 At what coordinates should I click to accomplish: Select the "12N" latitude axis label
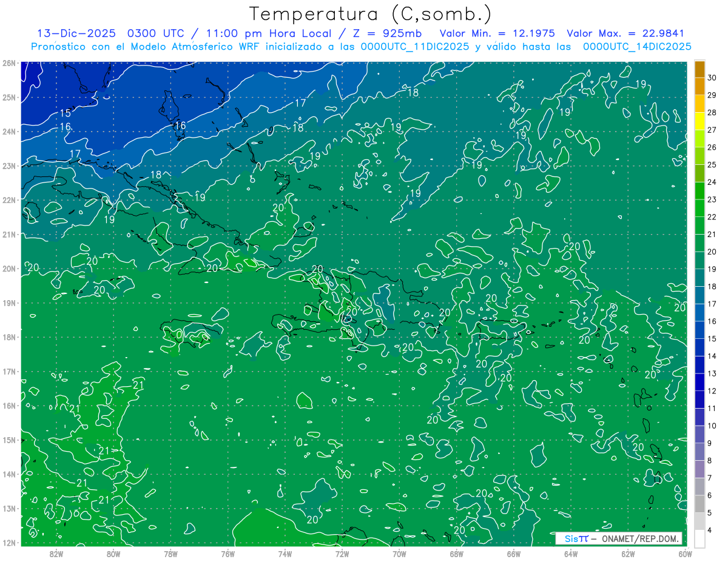click(x=9, y=543)
